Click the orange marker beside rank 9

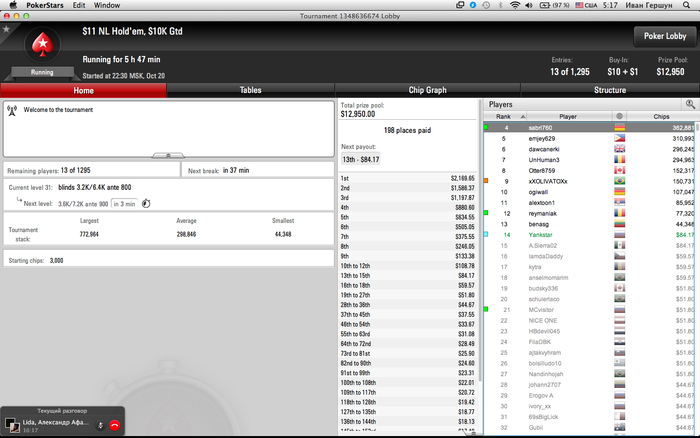pos(486,181)
